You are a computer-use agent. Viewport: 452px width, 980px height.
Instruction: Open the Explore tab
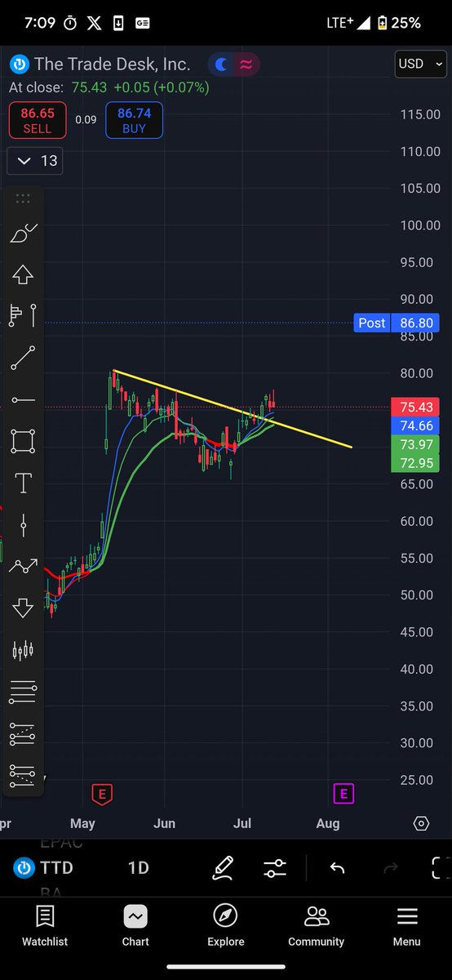point(226,925)
